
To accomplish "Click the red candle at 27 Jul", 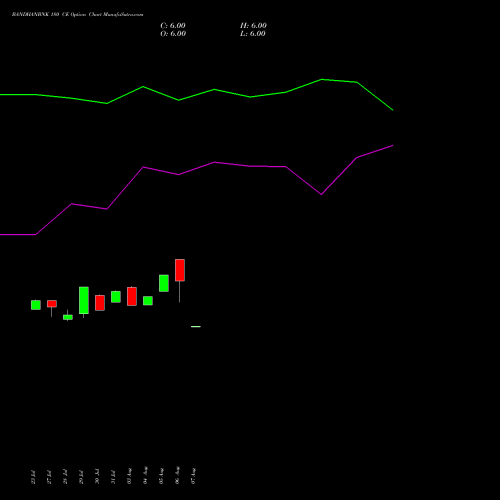I will click(x=52, y=304).
